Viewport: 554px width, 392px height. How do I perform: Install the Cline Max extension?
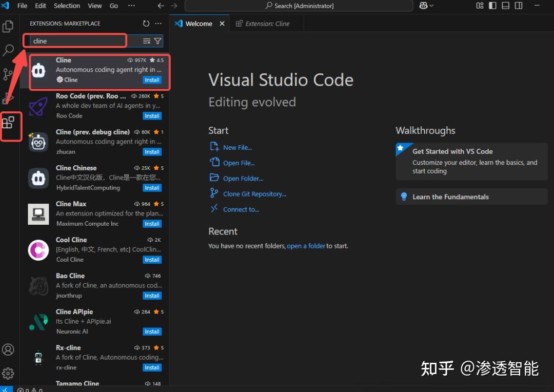152,224
